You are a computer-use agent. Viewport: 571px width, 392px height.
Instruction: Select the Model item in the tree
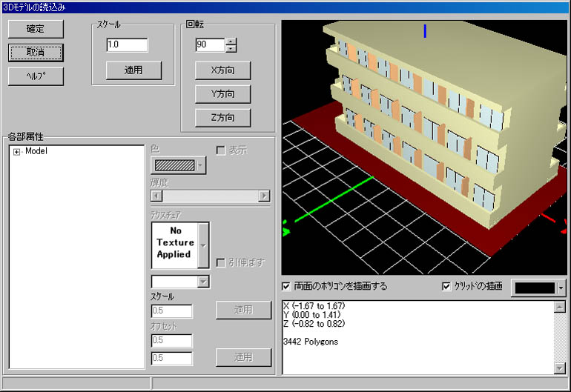click(36, 151)
